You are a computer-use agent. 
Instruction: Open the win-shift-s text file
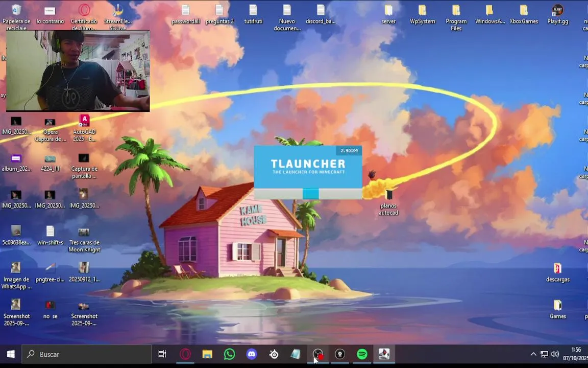pos(50,236)
